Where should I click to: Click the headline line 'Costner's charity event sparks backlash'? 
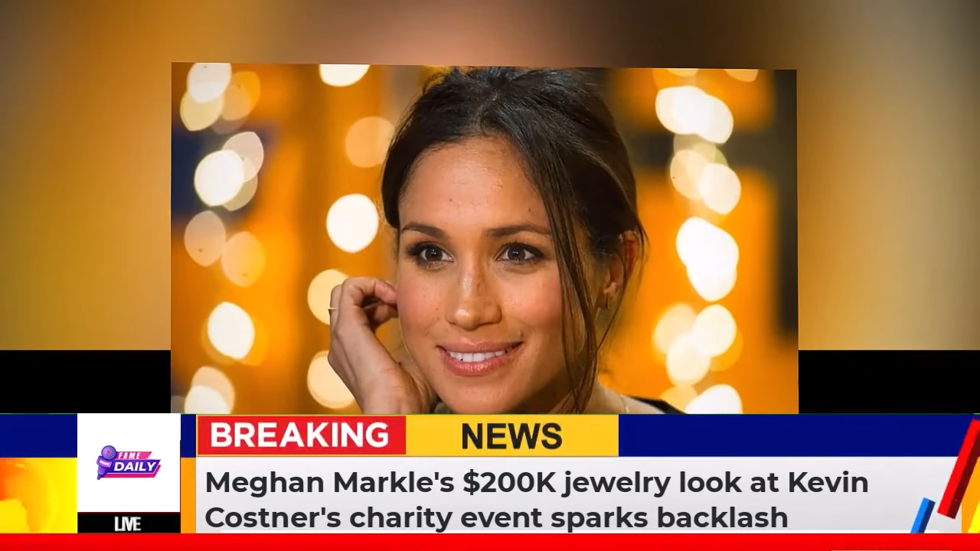pyautogui.click(x=496, y=517)
